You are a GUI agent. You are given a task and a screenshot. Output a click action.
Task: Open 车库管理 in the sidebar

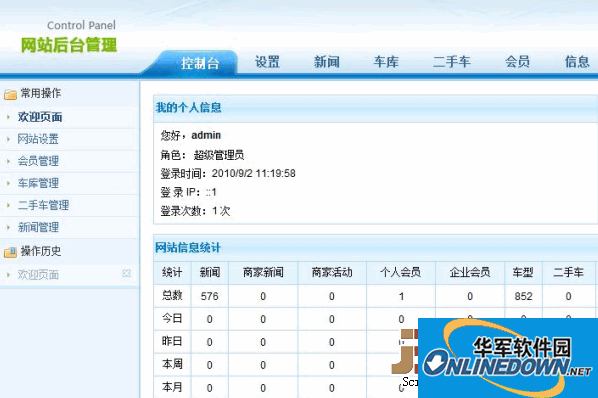(38, 183)
